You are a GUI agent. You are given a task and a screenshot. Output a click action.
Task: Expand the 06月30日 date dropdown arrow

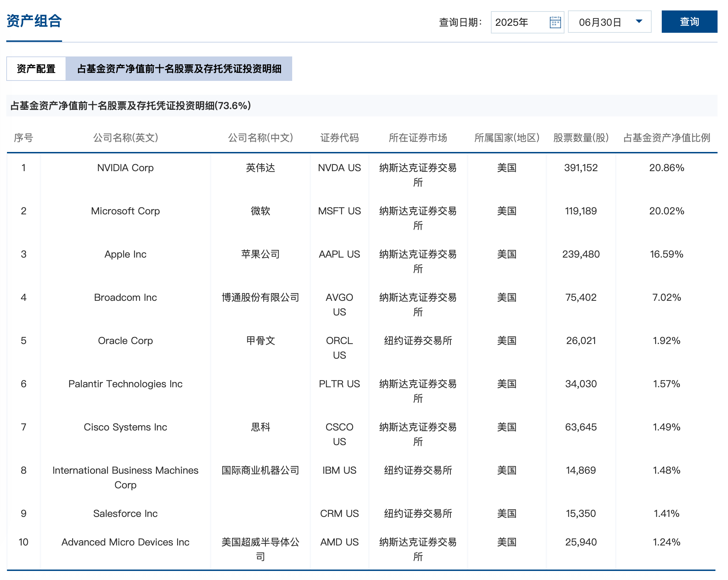click(639, 22)
